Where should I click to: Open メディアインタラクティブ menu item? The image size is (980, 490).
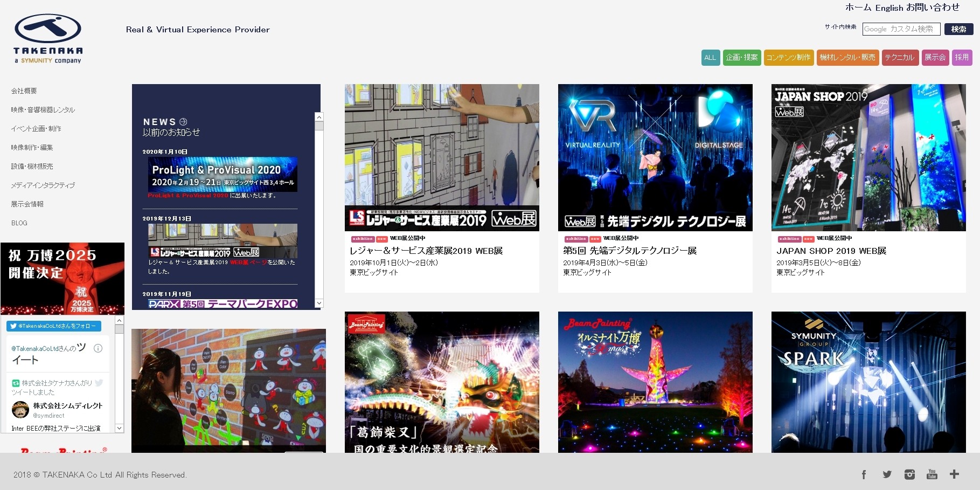[43, 185]
